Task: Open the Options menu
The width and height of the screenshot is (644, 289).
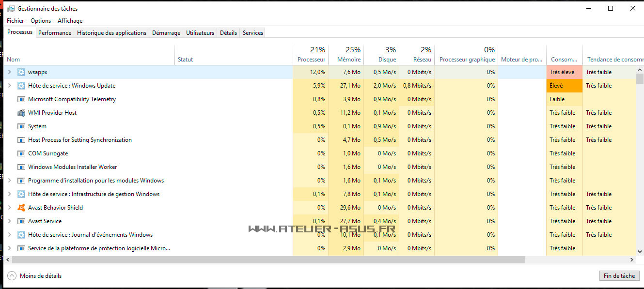Action: [x=41, y=21]
